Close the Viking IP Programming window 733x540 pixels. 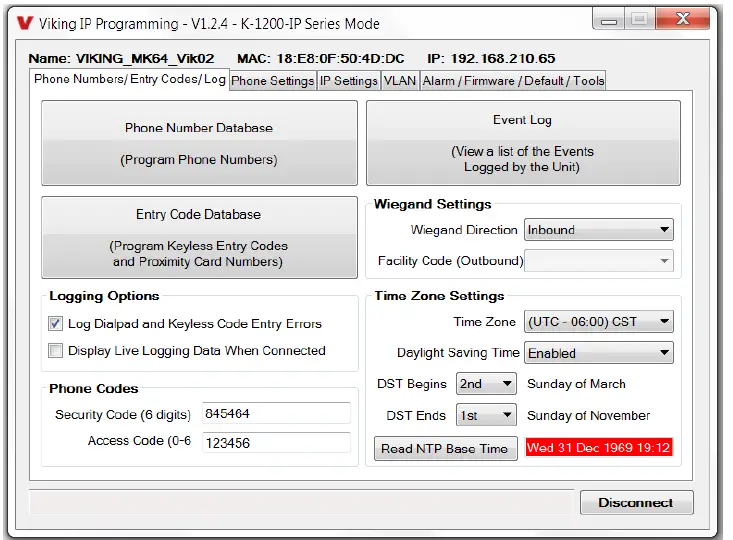click(683, 19)
